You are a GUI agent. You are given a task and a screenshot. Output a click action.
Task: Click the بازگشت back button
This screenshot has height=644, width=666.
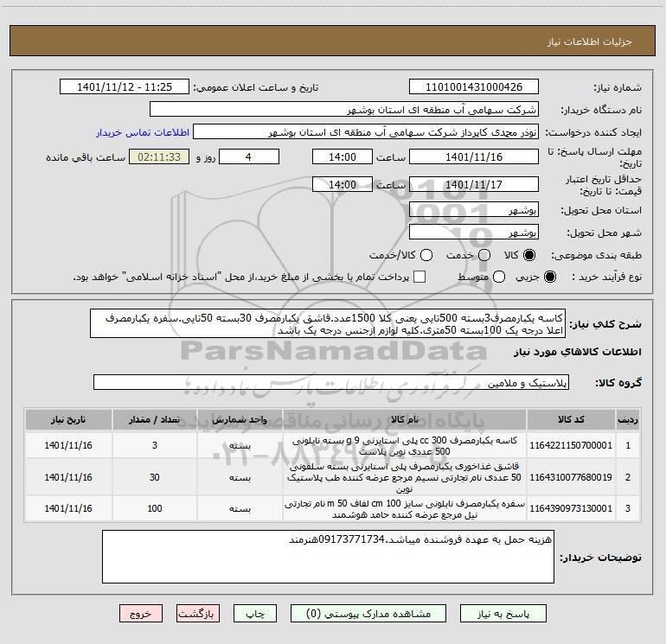point(198,614)
